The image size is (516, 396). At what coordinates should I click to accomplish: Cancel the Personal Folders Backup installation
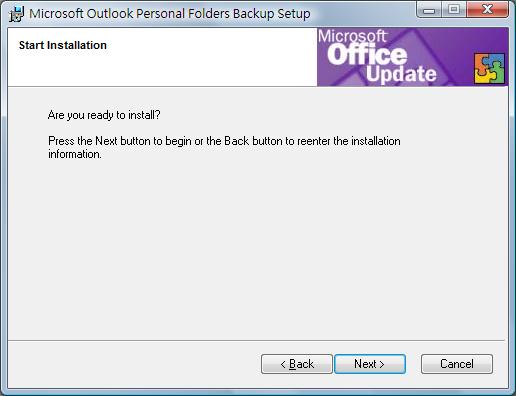coord(457,364)
